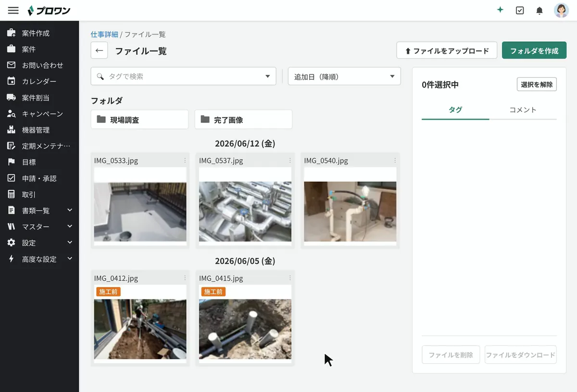This screenshot has width=577, height=392.
Task: Open the 追加日（降順） sort dropdown
Action: pos(344,76)
